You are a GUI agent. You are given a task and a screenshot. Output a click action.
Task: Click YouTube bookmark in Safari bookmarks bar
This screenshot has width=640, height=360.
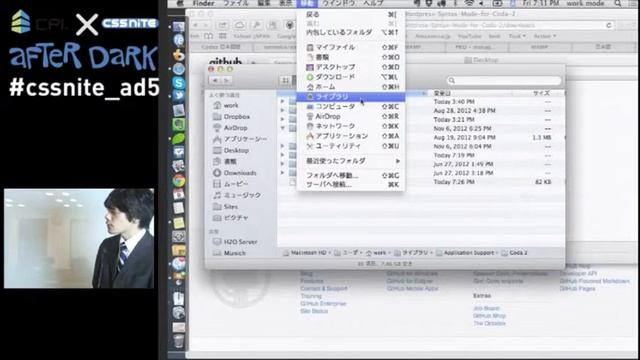469,36
